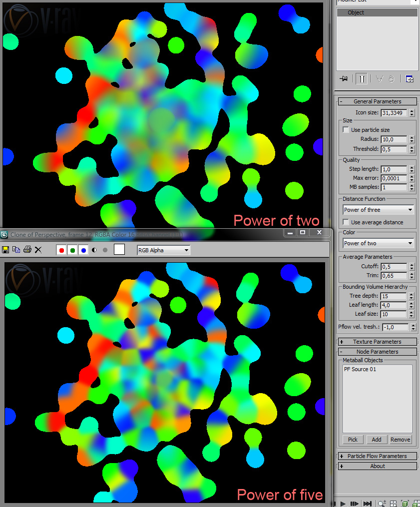Enable the Use particle size checkbox
Screen dimensions: 420x507
346,130
